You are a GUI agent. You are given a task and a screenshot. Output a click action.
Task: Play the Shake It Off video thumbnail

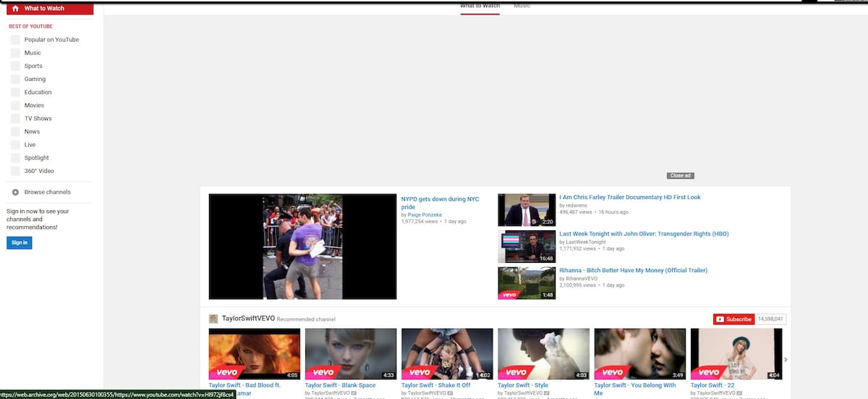[447, 354]
